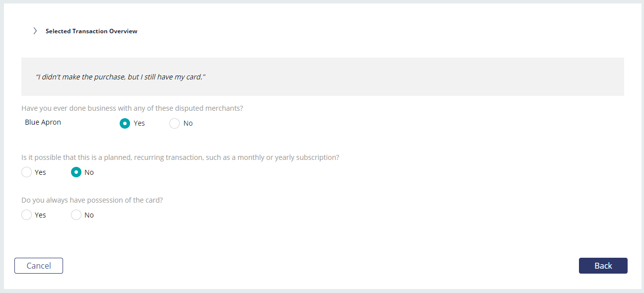The width and height of the screenshot is (644, 293).
Task: Click the 'Yes' label text beside Blue Apron
Action: [x=139, y=123]
